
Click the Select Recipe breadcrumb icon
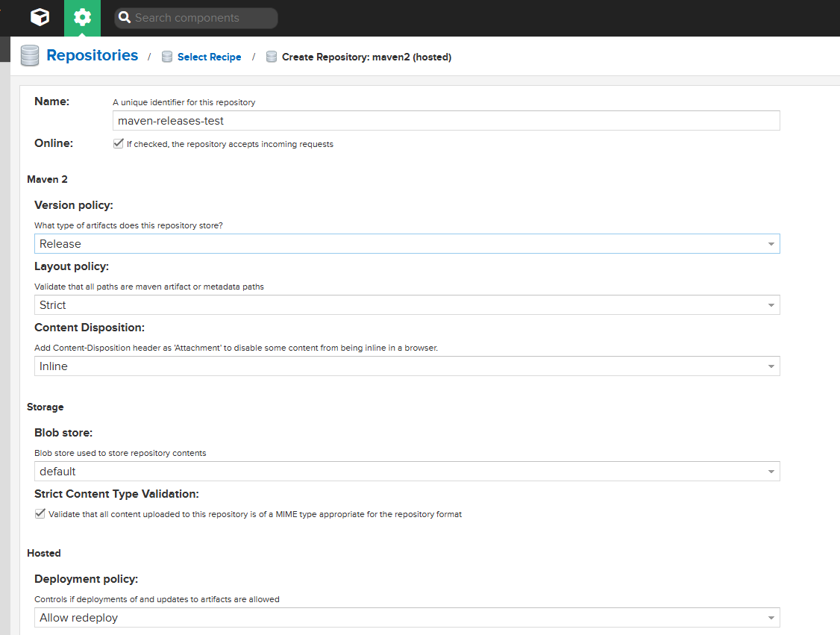click(x=167, y=57)
